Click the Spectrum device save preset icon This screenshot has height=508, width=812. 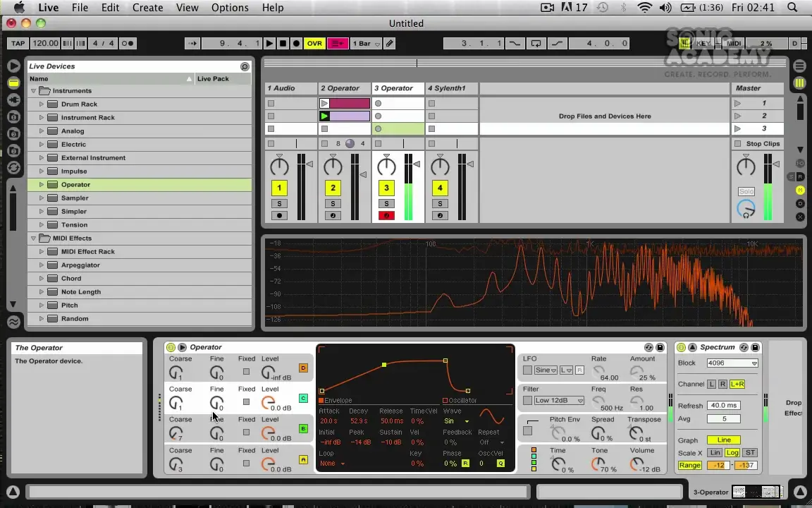click(x=755, y=347)
